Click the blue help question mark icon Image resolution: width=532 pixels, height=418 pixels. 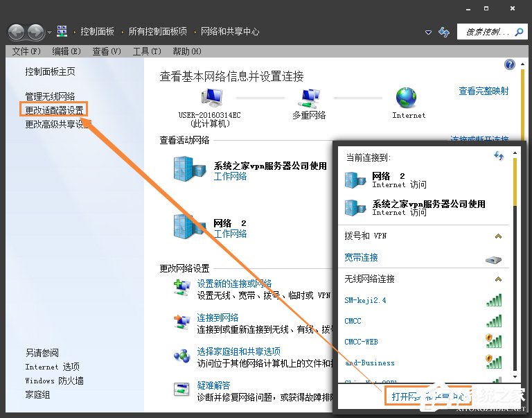click(x=510, y=64)
